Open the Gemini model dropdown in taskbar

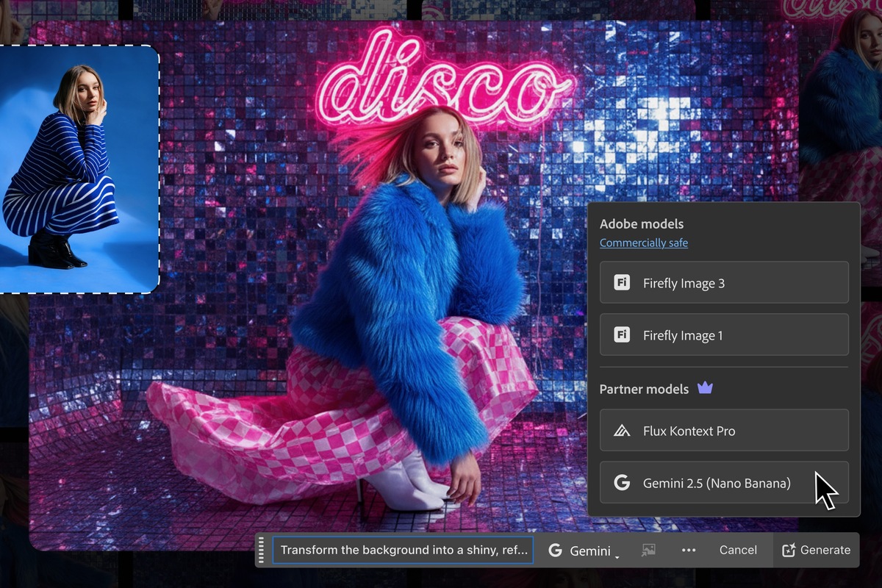coord(584,551)
